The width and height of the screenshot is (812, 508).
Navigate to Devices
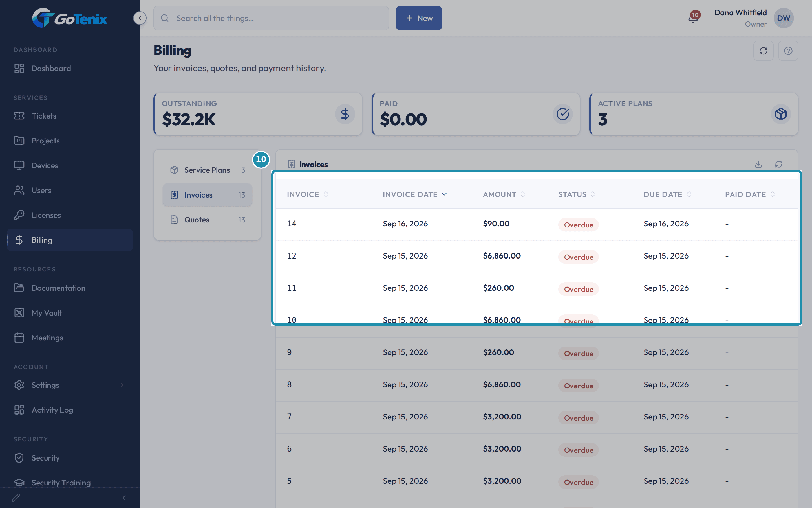[x=70, y=166]
